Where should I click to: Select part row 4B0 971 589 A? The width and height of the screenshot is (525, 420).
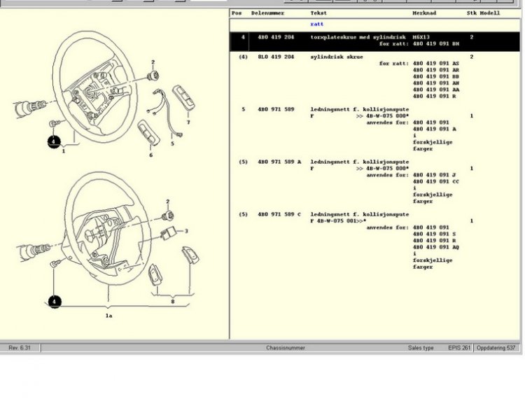click(x=279, y=162)
